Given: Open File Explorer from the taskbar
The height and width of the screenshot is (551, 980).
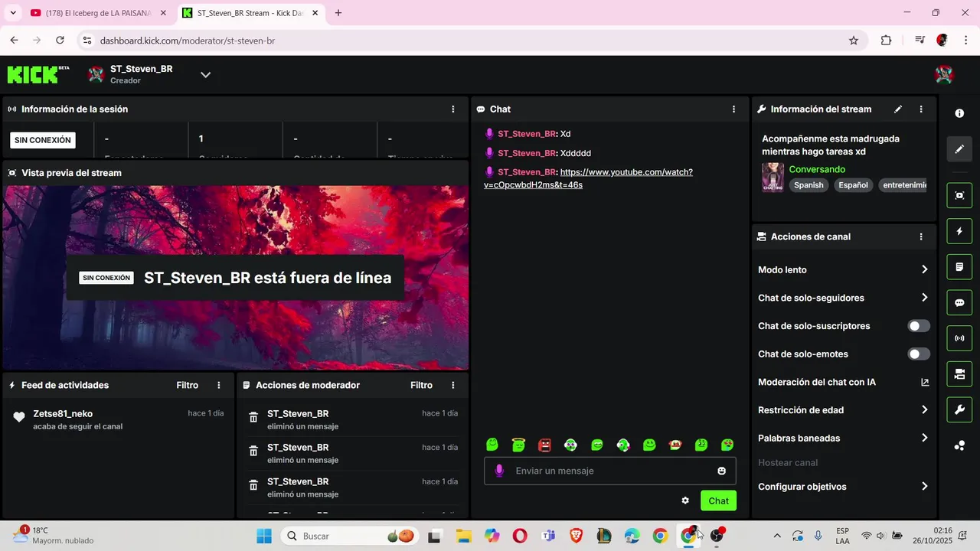Looking at the screenshot, I should coord(463,536).
